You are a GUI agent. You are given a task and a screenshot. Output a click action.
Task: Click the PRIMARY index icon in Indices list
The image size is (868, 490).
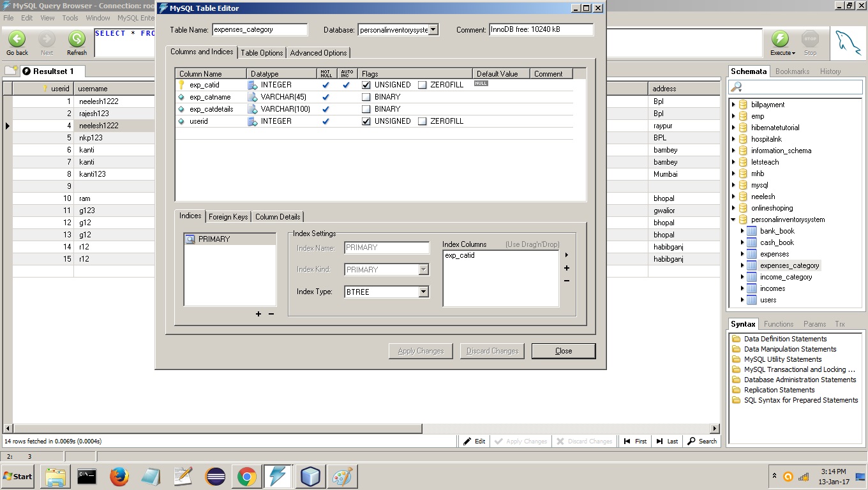190,239
